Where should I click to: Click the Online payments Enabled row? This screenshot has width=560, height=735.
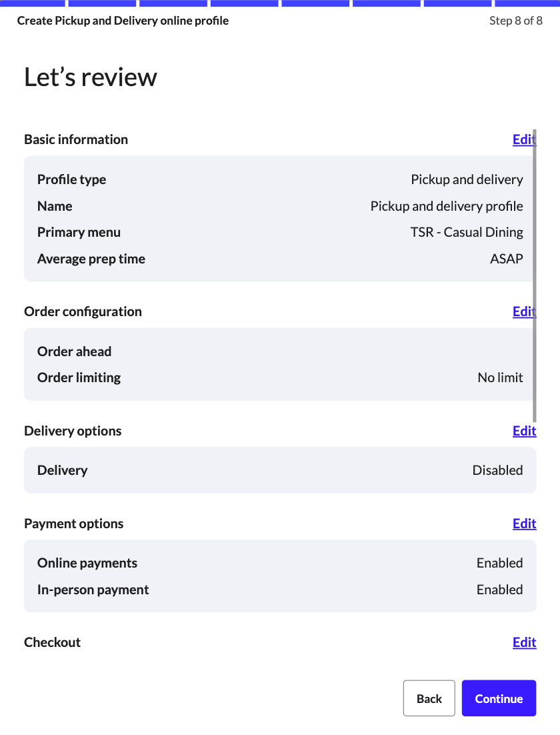[280, 563]
